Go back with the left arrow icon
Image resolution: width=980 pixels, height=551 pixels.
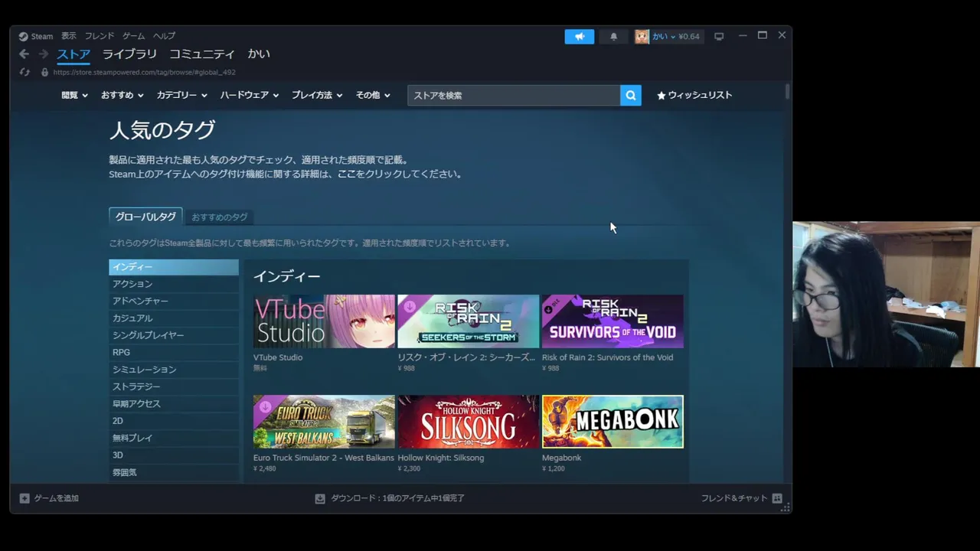pyautogui.click(x=24, y=54)
